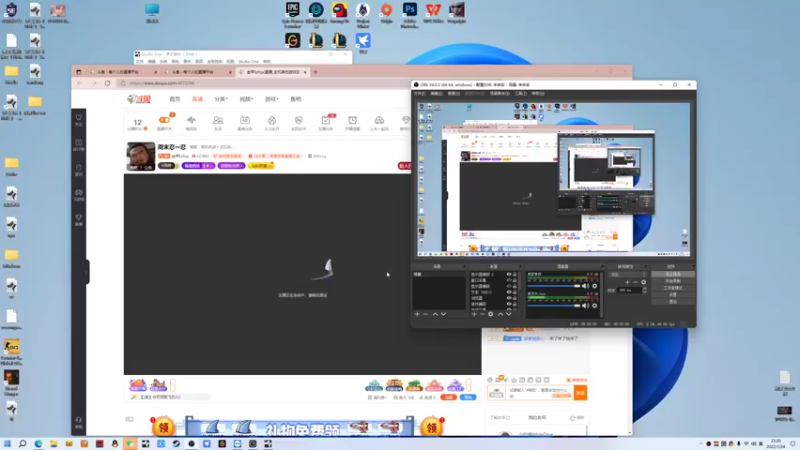
Task: Go back with the browser back arrow
Action: click(x=80, y=83)
